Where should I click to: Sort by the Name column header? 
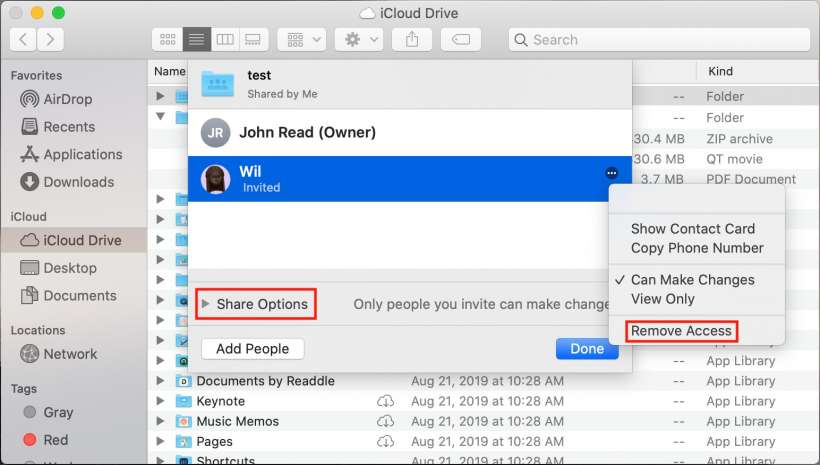point(169,71)
